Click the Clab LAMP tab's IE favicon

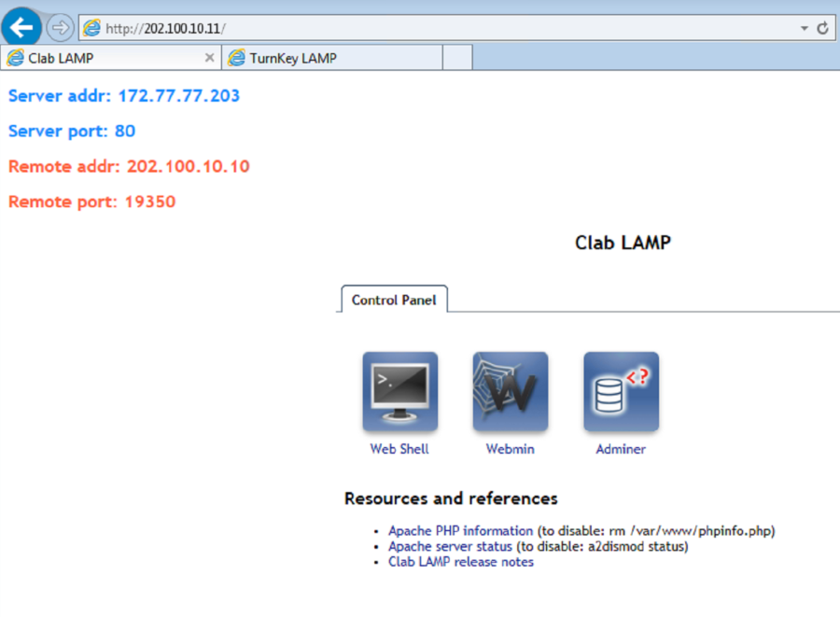(16, 58)
